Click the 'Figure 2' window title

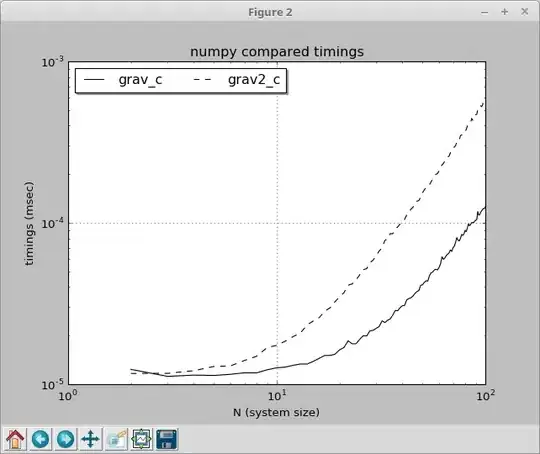click(x=270, y=12)
